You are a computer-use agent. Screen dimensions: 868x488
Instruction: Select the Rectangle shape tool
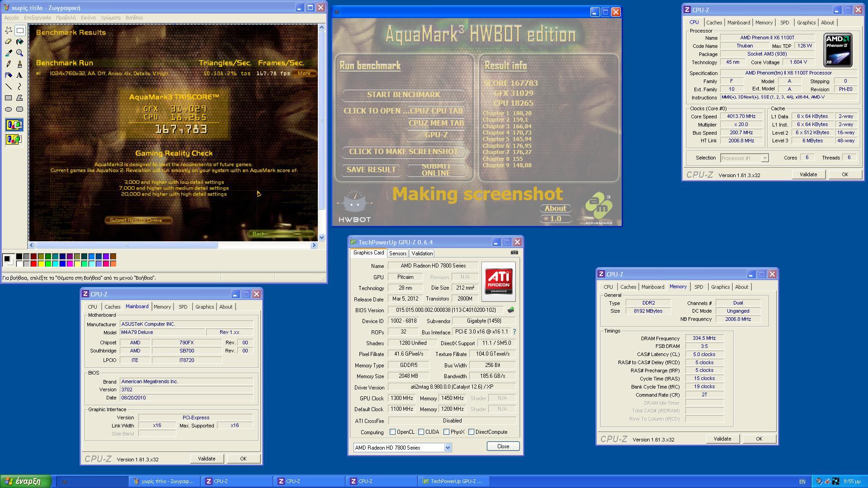coord(9,98)
